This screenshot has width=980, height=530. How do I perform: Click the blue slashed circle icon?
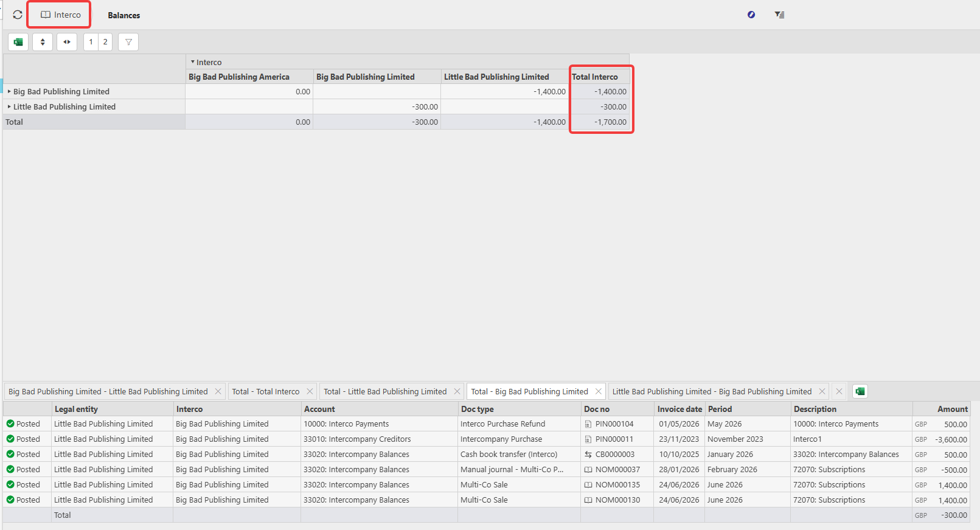tap(751, 15)
